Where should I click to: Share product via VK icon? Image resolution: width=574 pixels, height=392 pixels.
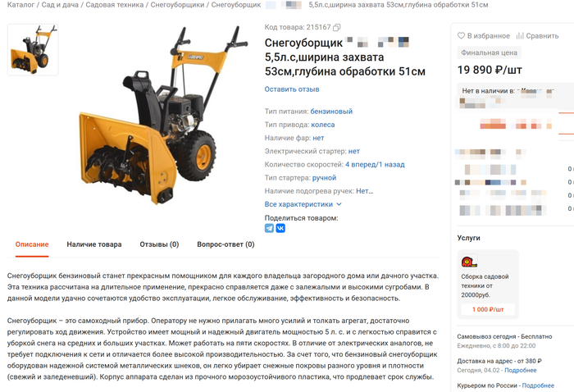coord(280,228)
